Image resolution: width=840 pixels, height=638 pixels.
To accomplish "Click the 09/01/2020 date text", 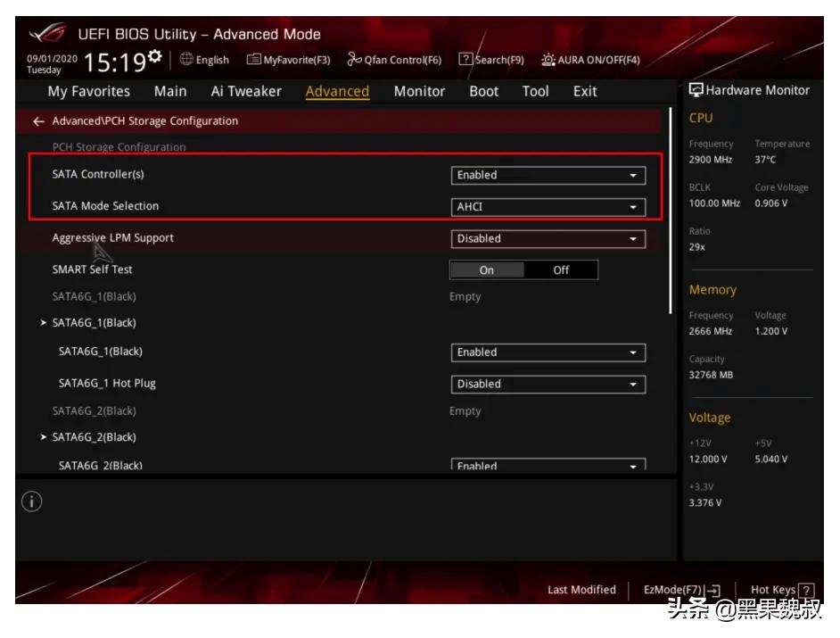I will click(x=52, y=58).
